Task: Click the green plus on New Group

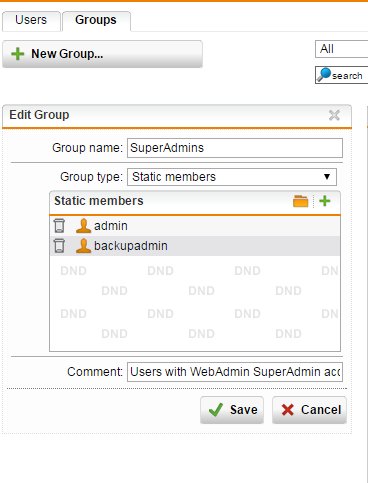Action: tap(18, 54)
